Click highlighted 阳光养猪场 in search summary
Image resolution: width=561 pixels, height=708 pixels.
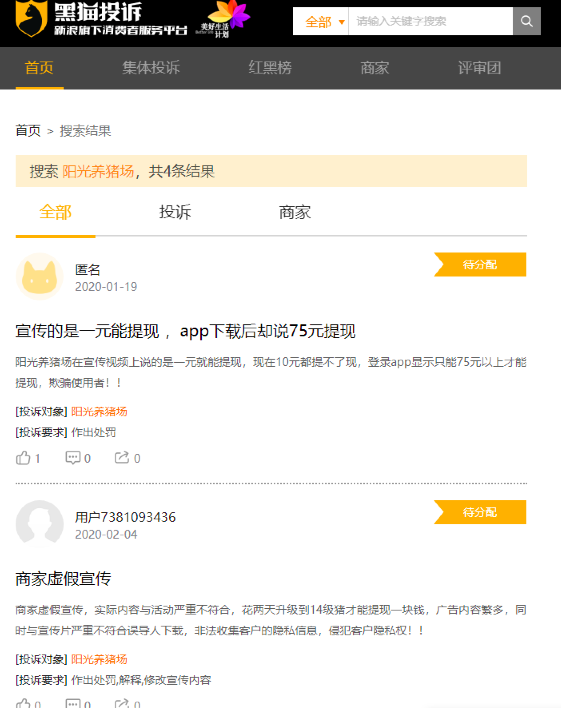(x=98, y=171)
